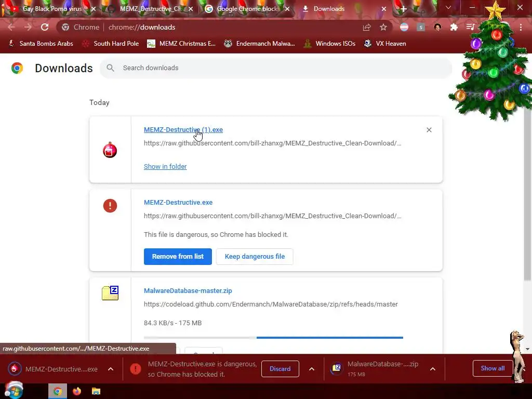The image size is (532, 399).
Task: Open the tab search dropdown chevron
Action: [448, 7]
